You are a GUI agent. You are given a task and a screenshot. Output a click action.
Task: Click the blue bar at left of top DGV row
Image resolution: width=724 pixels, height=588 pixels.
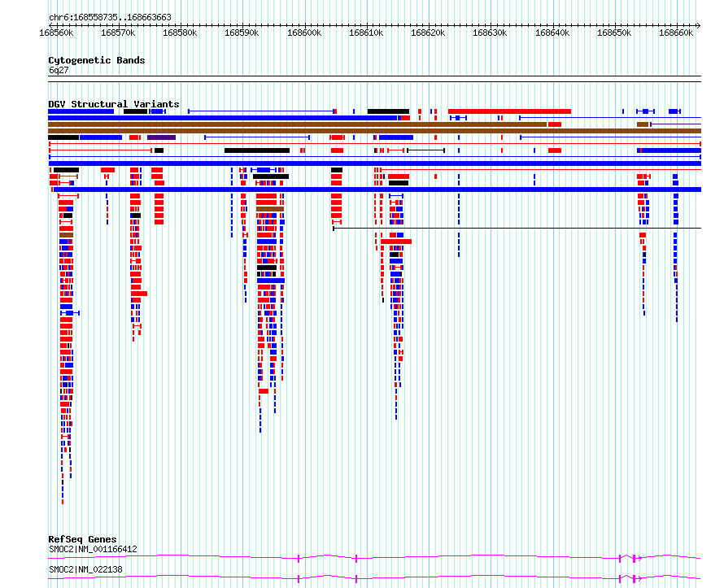(x=81, y=111)
